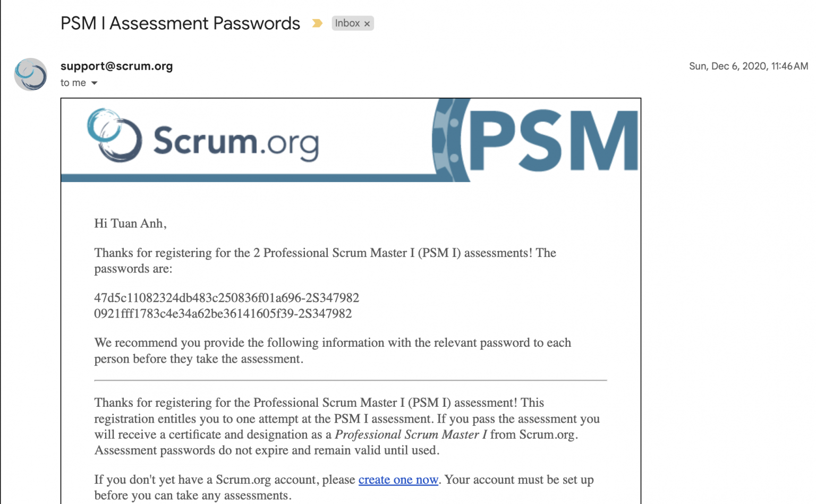Remove the Inbox label with its x
Viewport: 816px width, 504px height.
point(367,24)
